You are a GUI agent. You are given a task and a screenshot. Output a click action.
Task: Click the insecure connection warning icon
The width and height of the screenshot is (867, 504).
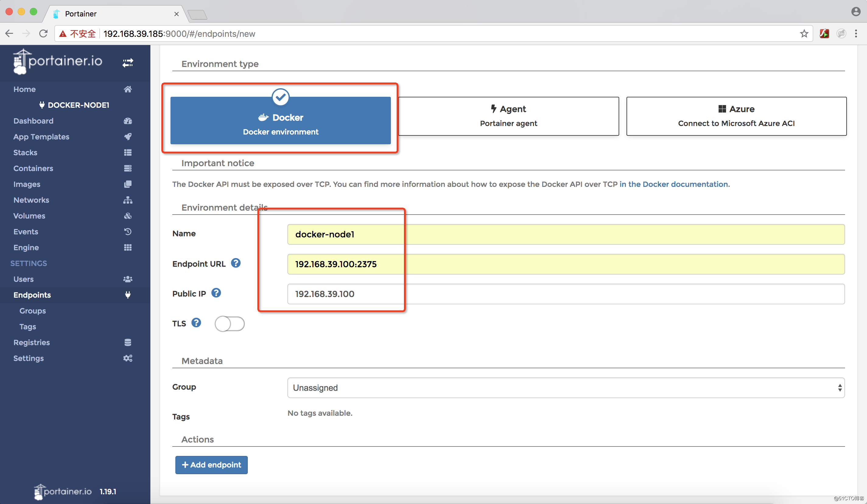(x=63, y=34)
